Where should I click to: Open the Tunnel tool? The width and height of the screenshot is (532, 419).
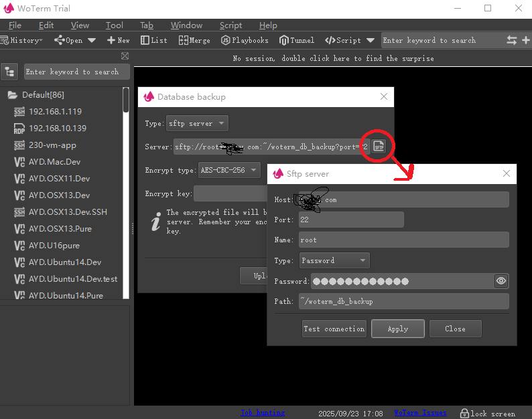(297, 40)
